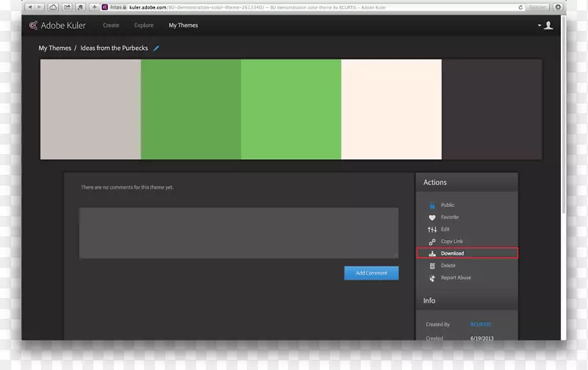
Task: Click the pencil icon to rename theme
Action: click(156, 48)
